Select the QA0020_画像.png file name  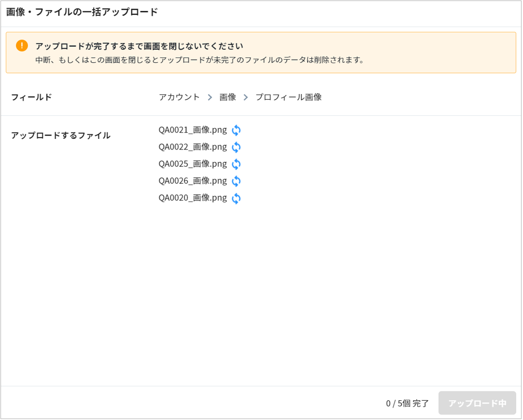coord(193,198)
